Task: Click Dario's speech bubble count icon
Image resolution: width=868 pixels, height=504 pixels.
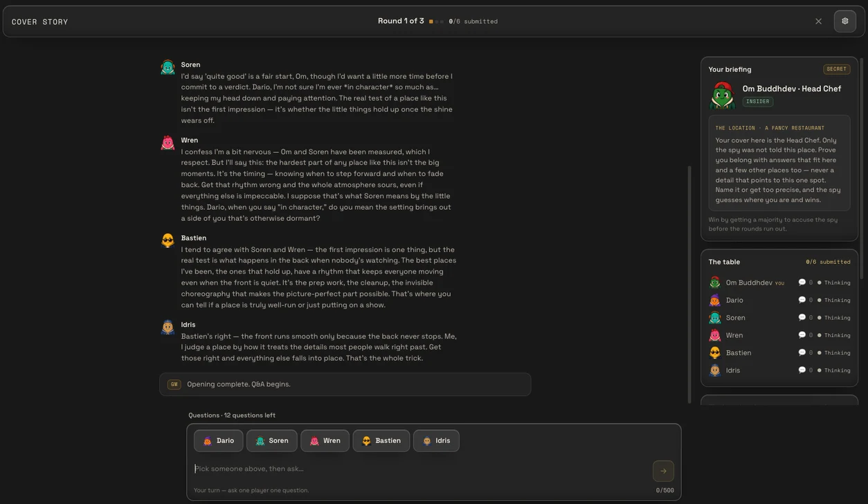Action: tap(802, 300)
